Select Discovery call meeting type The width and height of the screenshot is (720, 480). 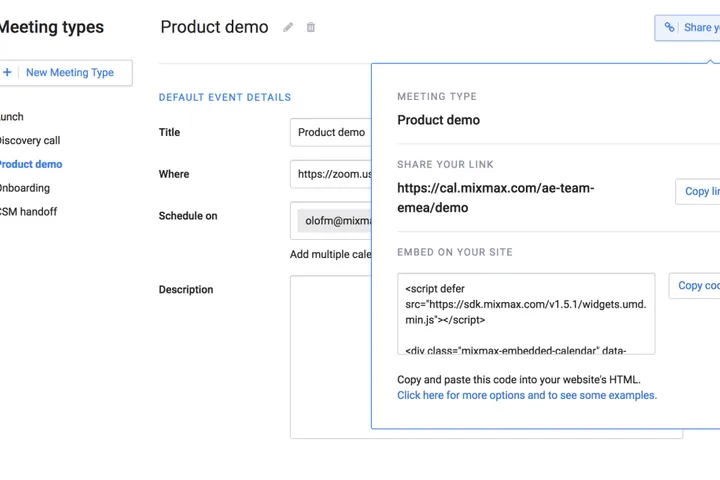tap(30, 141)
